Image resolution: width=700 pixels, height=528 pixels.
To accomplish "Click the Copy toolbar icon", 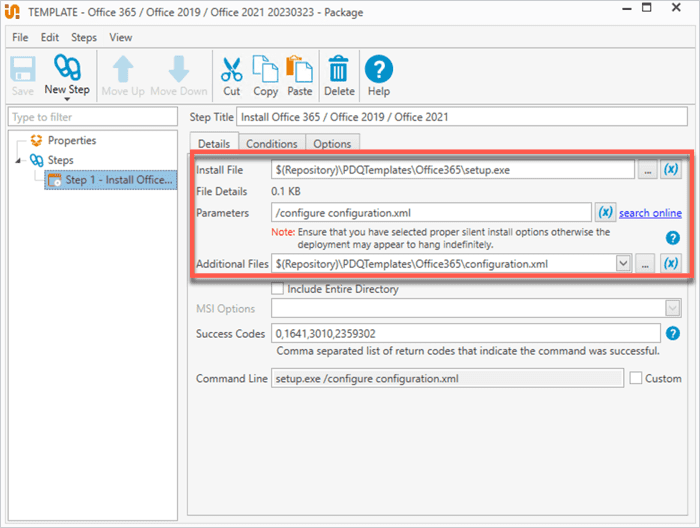I will (265, 69).
